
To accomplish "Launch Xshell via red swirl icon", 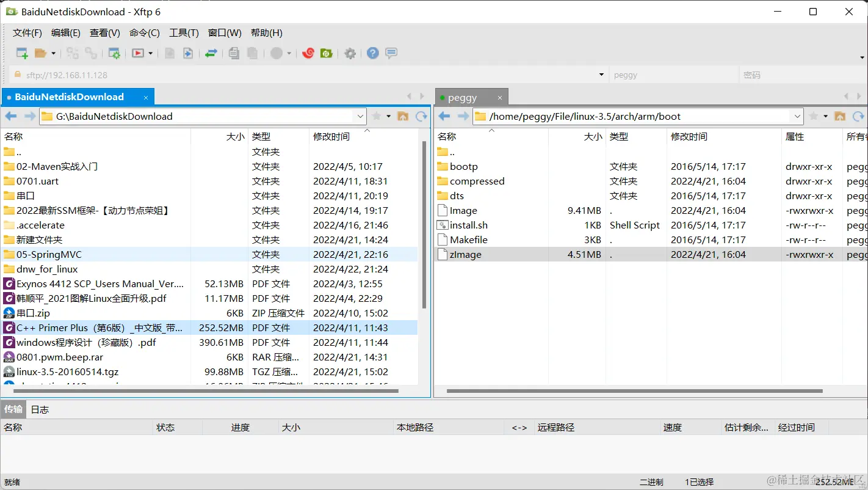I will tap(308, 53).
